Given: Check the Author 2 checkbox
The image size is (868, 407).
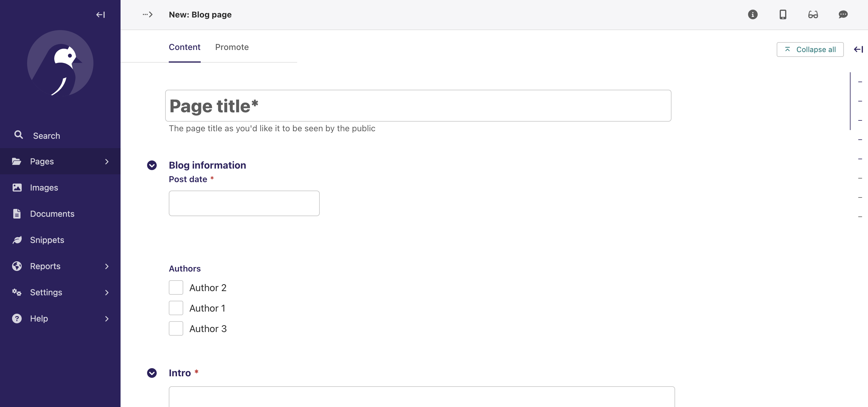Looking at the screenshot, I should pos(175,287).
